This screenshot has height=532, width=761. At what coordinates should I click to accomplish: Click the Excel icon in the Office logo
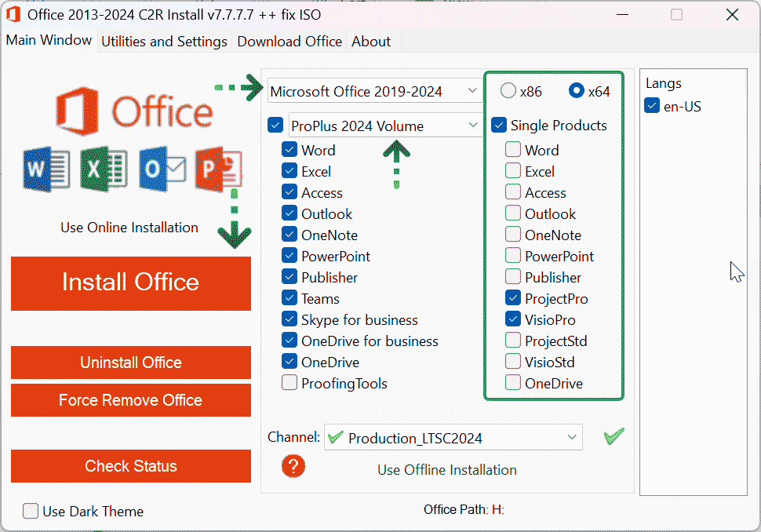click(x=103, y=169)
